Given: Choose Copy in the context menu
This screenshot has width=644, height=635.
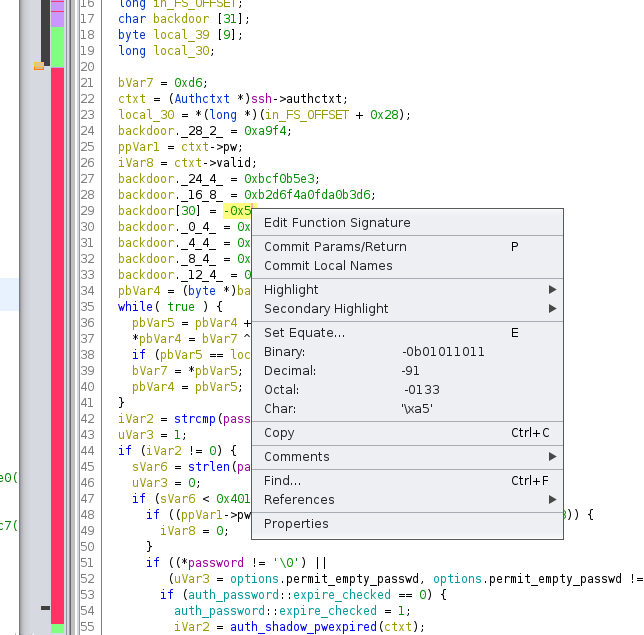Looking at the screenshot, I should (279, 433).
